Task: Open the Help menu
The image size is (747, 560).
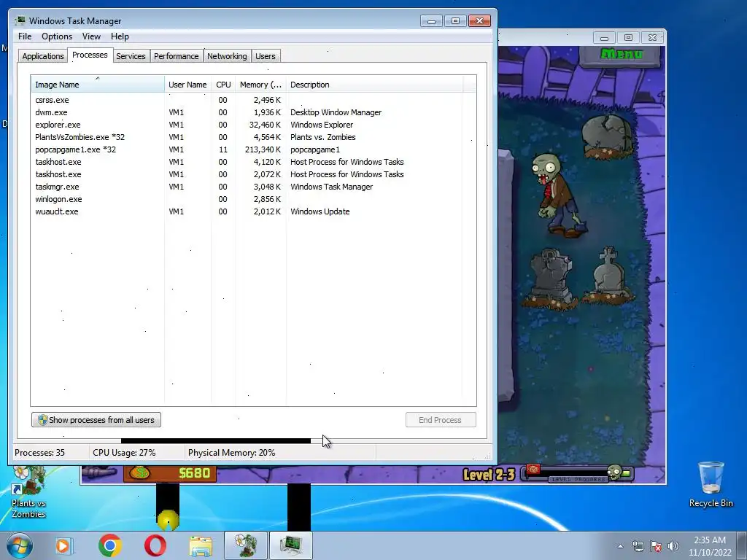Action: tap(120, 36)
